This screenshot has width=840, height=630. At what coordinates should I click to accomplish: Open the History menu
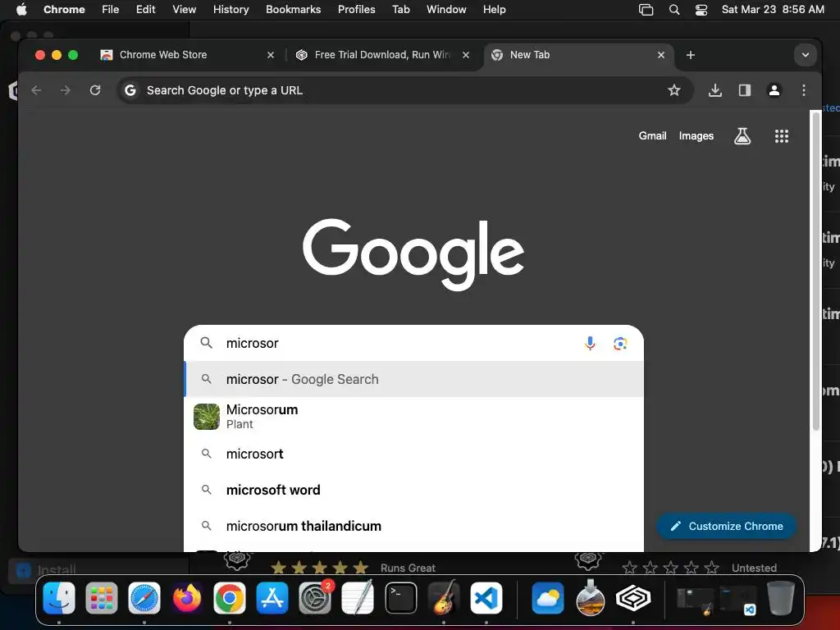click(231, 10)
